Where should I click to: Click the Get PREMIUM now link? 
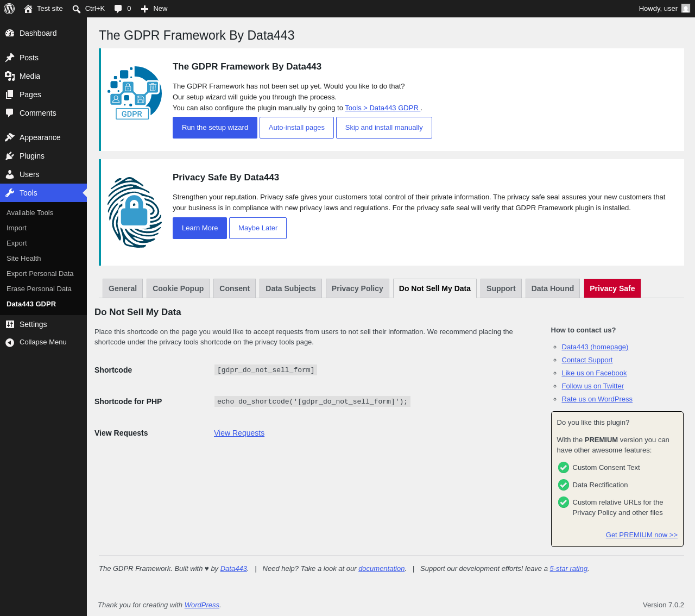(x=642, y=535)
